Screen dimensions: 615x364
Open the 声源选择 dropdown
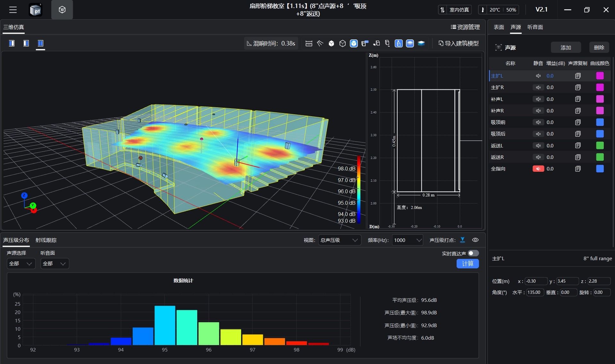point(21,264)
